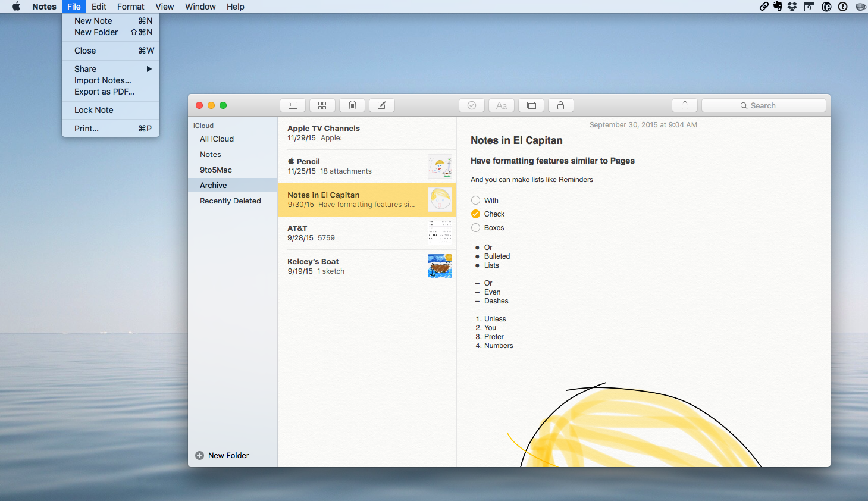Viewport: 868px width, 501px height.
Task: Open the attachments browser
Action: pos(322,105)
